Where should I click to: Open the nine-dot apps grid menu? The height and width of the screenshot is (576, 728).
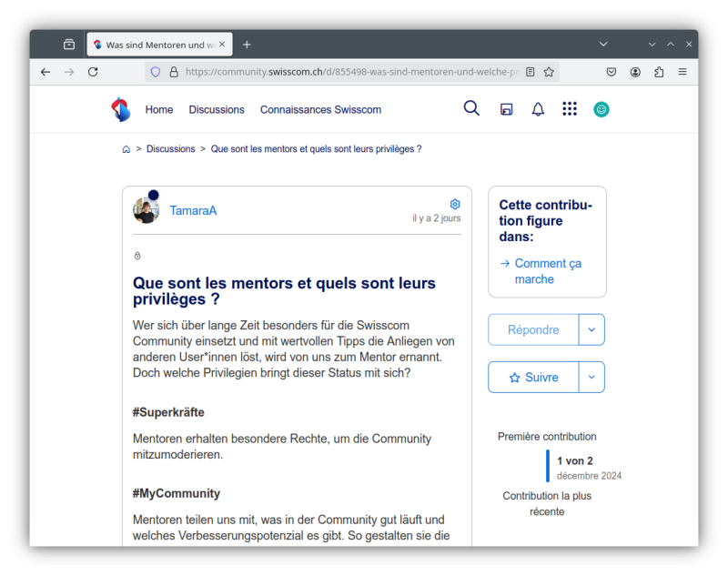pos(570,109)
